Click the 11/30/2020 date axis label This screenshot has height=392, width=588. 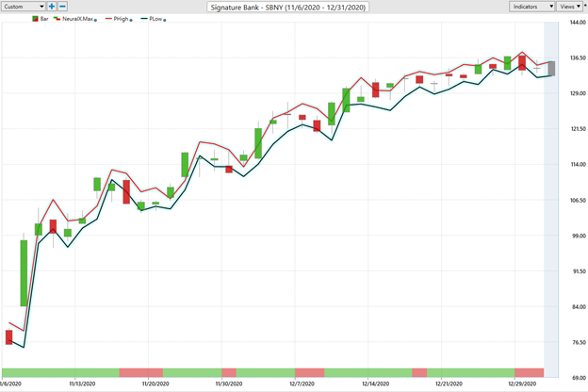pyautogui.click(x=229, y=384)
